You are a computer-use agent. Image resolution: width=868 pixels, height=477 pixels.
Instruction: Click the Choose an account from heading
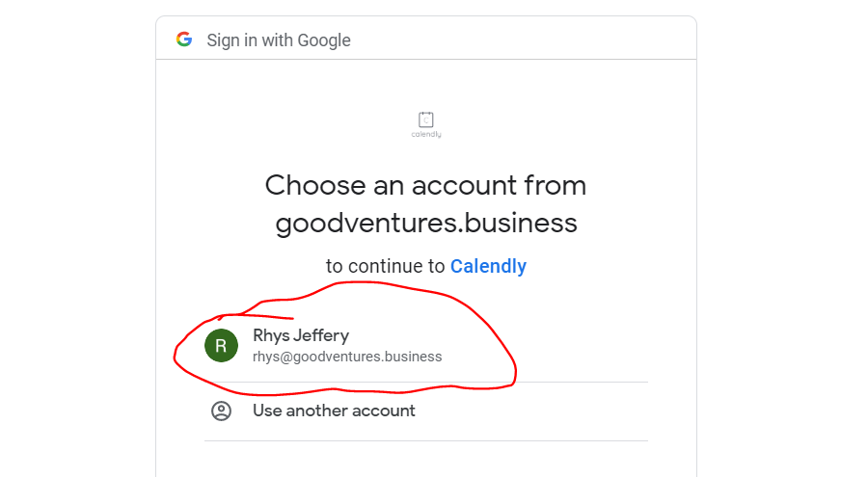click(x=425, y=185)
